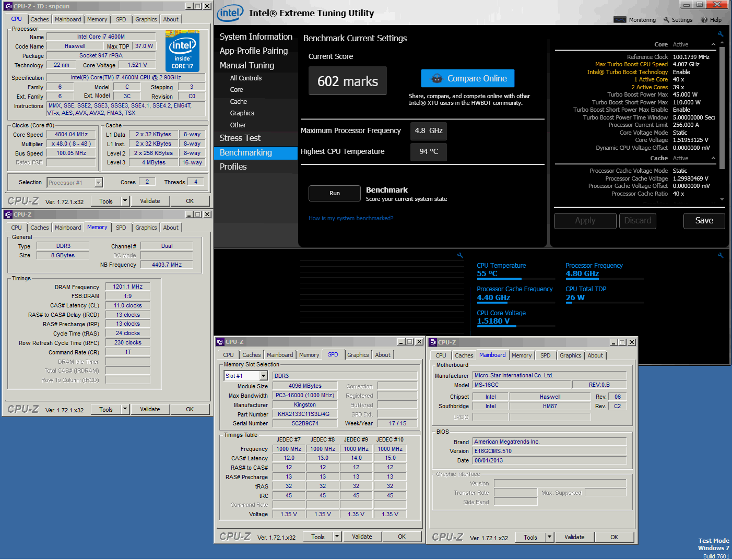Open 'How is my system benchmarked?' link
Viewport: 732px width, 560px height.
[351, 218]
